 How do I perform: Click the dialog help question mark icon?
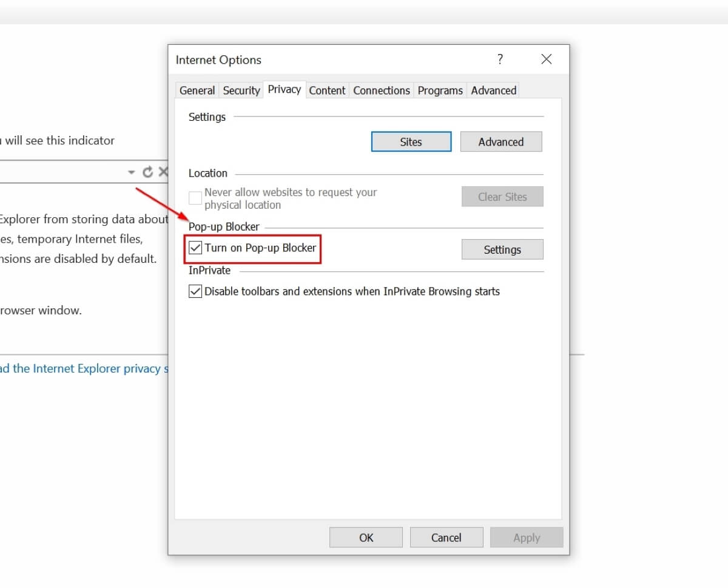500,59
